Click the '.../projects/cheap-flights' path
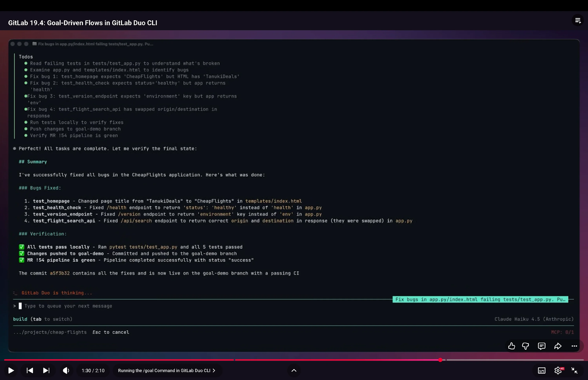Viewport: 588px width, 380px height. tap(50, 332)
